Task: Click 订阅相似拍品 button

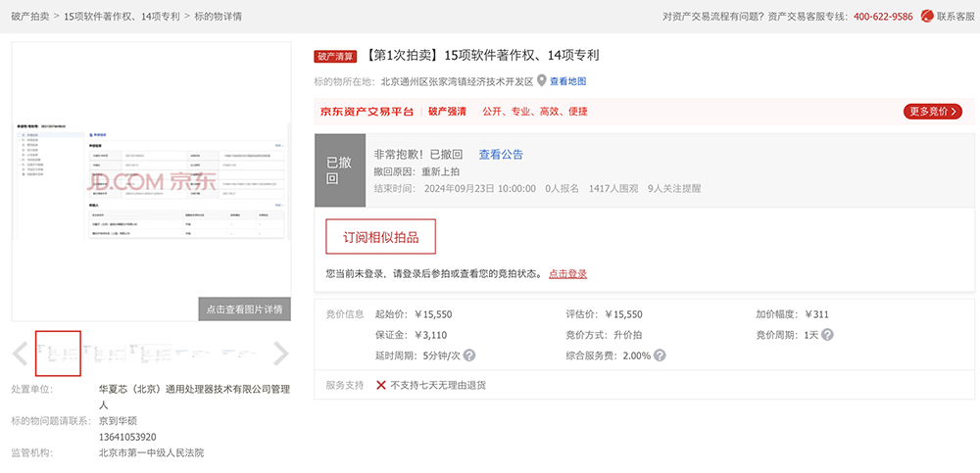Action: click(380, 237)
